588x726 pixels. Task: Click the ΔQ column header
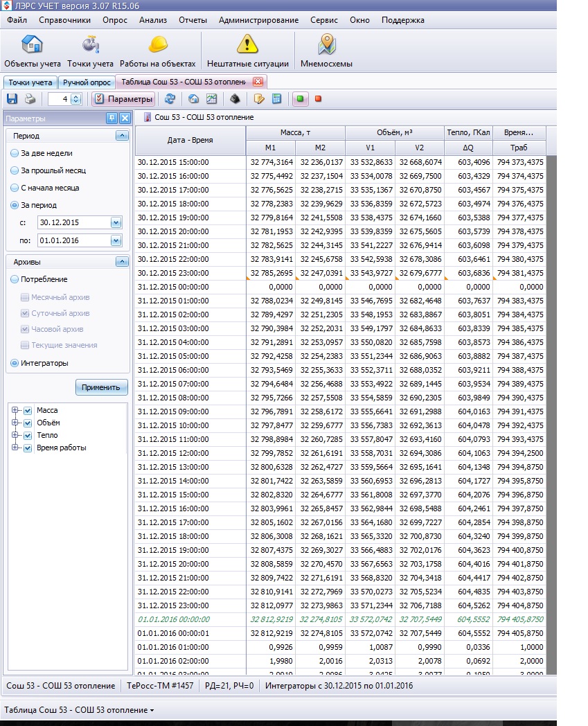[468, 148]
